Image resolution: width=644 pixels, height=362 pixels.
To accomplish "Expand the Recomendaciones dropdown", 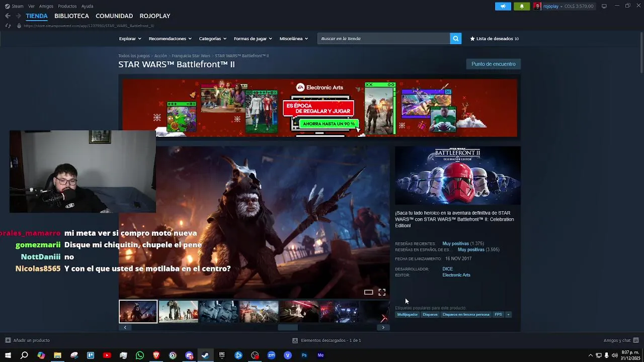I will coord(170,39).
